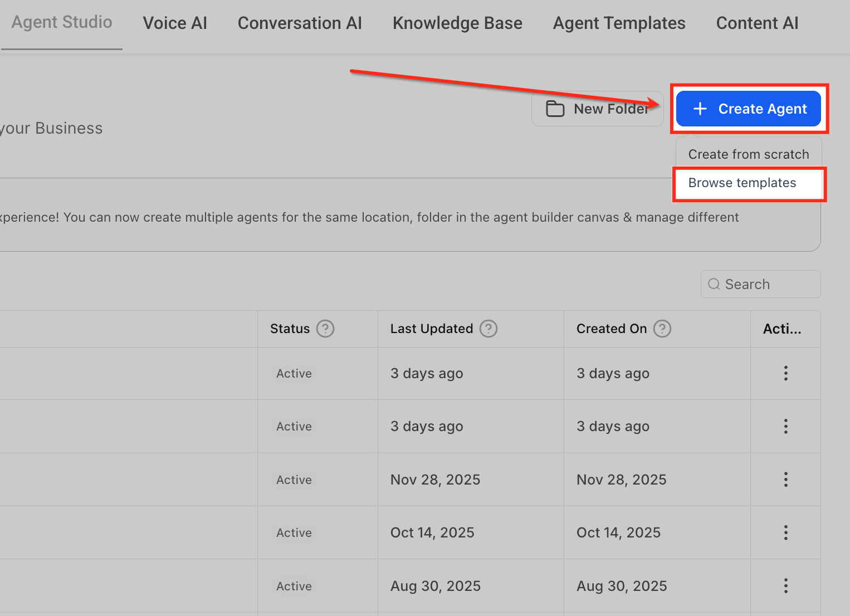Click Created On cell Oct 14, 2025

619,532
